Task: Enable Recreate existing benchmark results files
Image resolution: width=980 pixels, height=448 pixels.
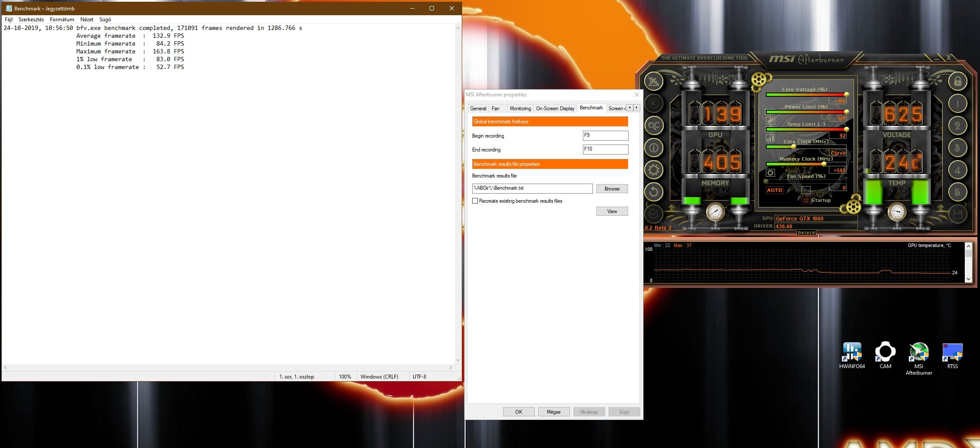Action: click(x=475, y=201)
